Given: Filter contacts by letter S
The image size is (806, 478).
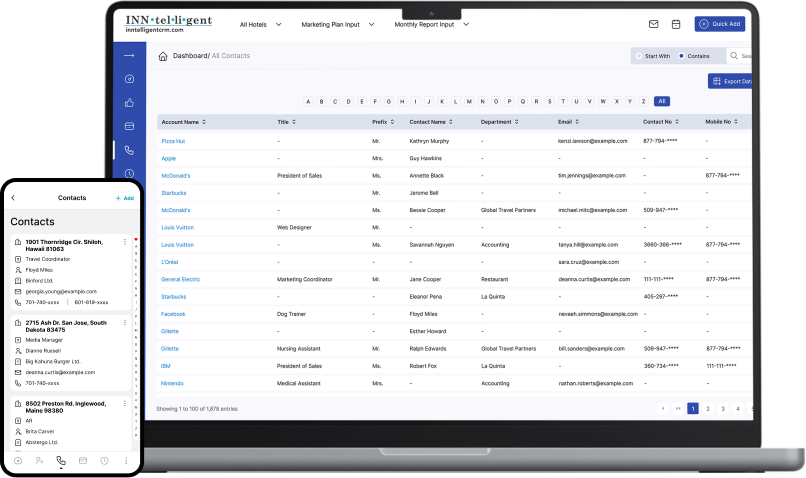Looking at the screenshot, I should (549, 101).
